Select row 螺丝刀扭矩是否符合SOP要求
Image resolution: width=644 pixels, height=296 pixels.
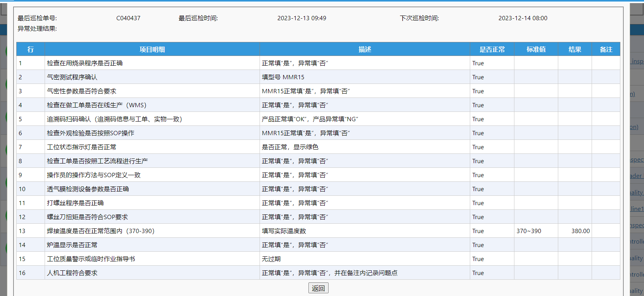pyautogui.click(x=318, y=217)
